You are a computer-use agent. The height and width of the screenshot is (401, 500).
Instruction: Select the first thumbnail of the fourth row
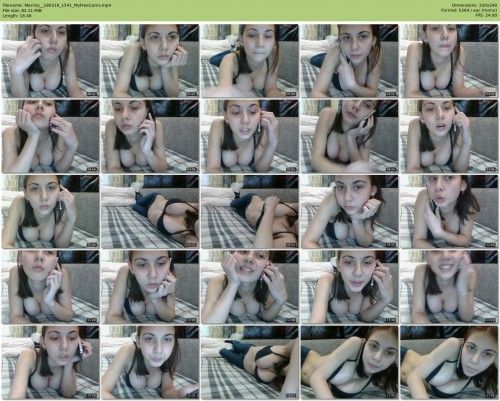tap(50, 287)
